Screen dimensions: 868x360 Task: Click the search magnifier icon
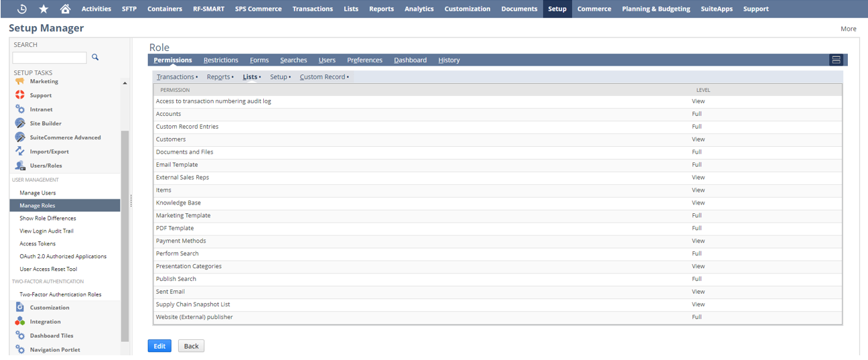pyautogui.click(x=95, y=58)
